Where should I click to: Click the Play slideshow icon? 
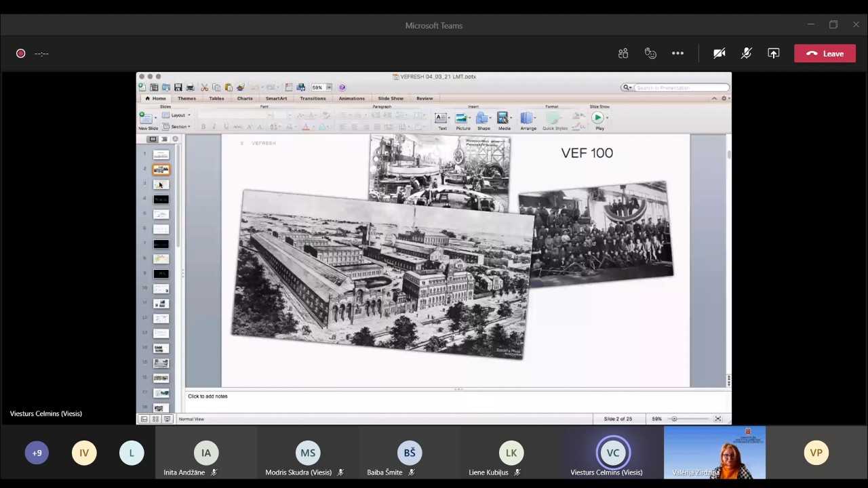pyautogui.click(x=598, y=118)
